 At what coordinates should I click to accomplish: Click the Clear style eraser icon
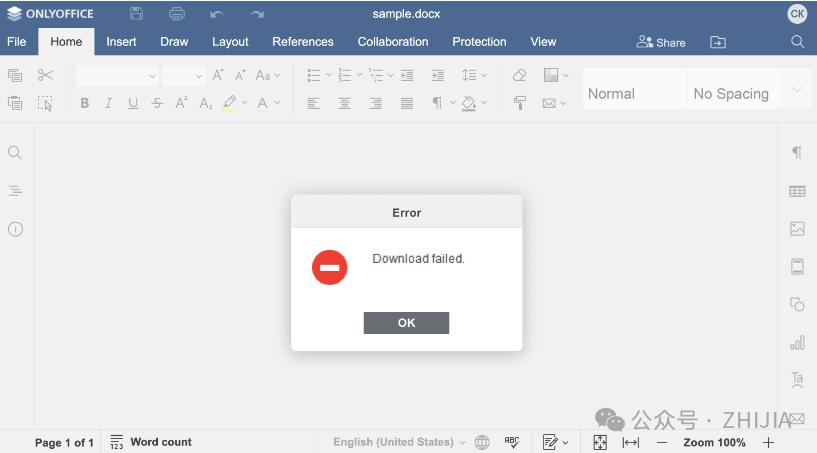point(519,76)
